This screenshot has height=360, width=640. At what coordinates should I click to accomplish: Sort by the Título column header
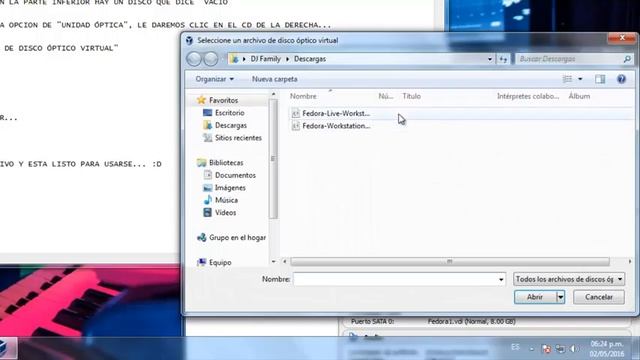pos(411,96)
